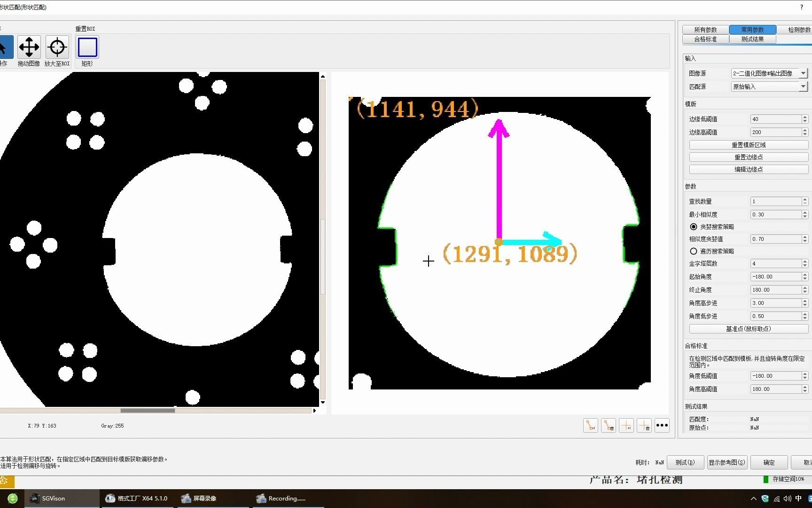Viewport: 812px width, 508px height.
Task: Open the three-dots more options button
Action: coord(662,426)
